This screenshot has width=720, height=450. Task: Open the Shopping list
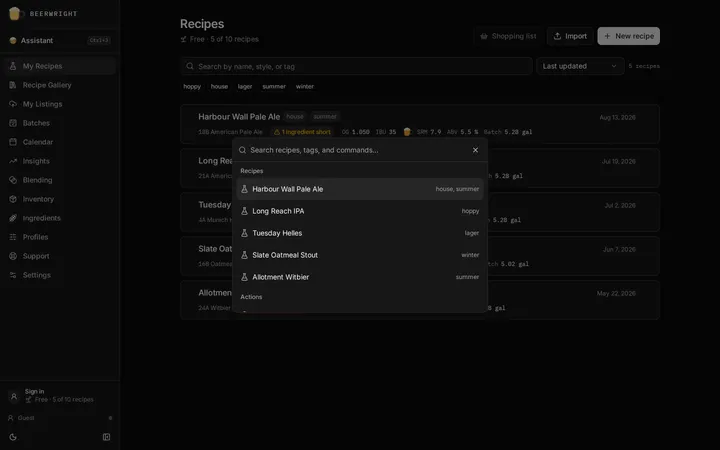coord(508,36)
